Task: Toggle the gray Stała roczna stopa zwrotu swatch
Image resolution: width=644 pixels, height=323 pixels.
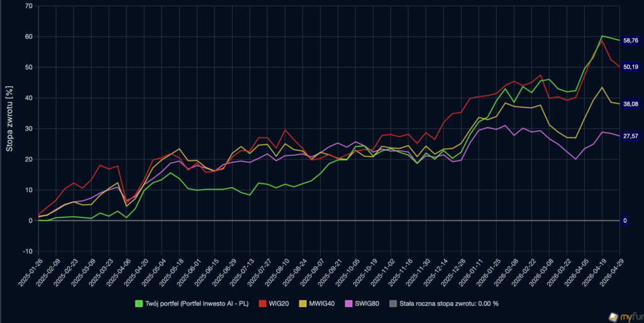Action: point(394,304)
